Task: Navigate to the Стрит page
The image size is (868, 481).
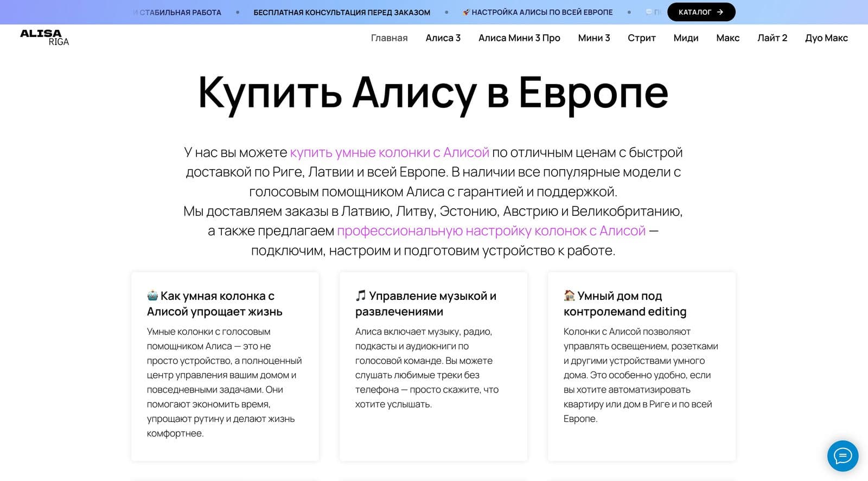Action: (x=642, y=38)
